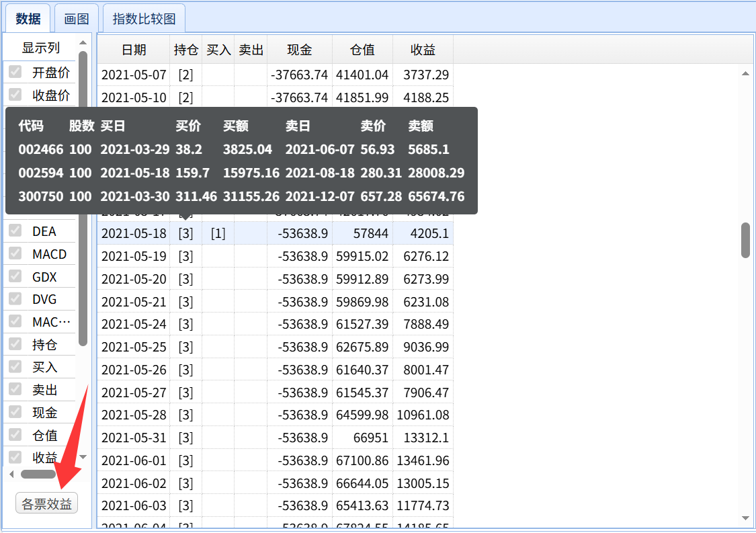This screenshot has width=756, height=533.
Task: Open the 指数比较图 tab
Action: coord(144,19)
